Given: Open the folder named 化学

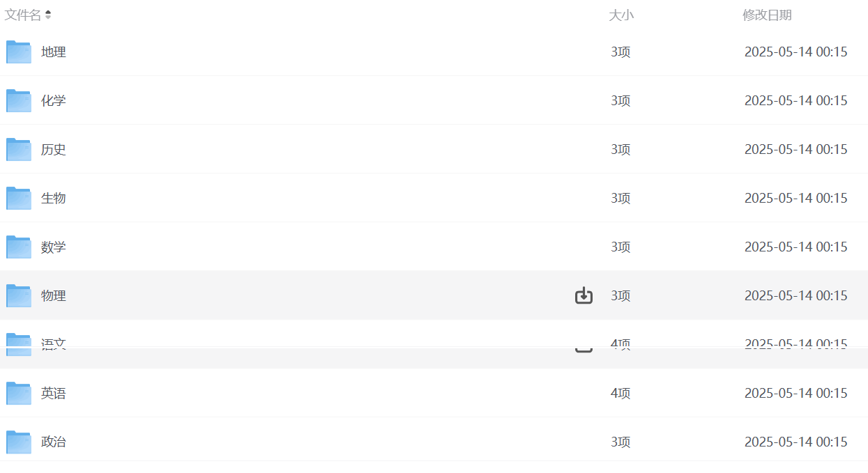Looking at the screenshot, I should tap(54, 101).
